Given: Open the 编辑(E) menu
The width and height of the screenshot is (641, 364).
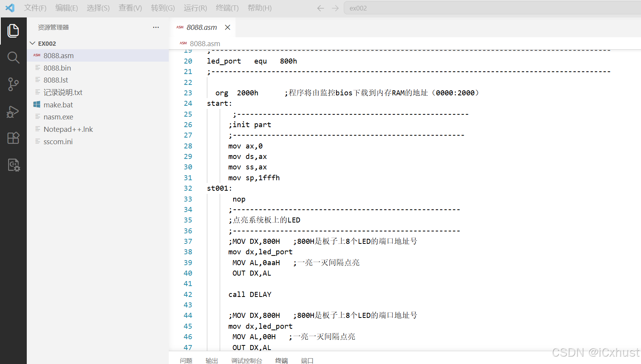Looking at the screenshot, I should [x=67, y=8].
